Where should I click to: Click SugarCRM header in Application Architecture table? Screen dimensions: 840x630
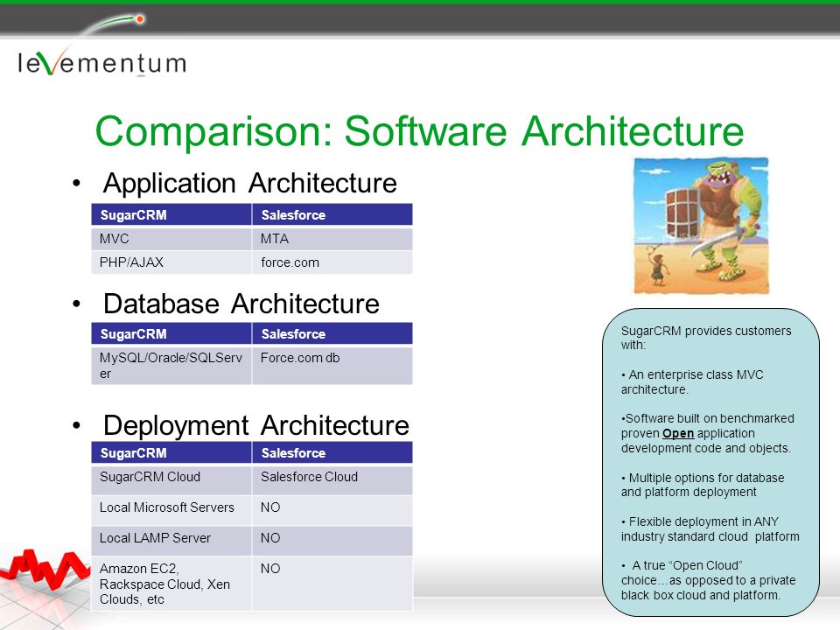[171, 214]
